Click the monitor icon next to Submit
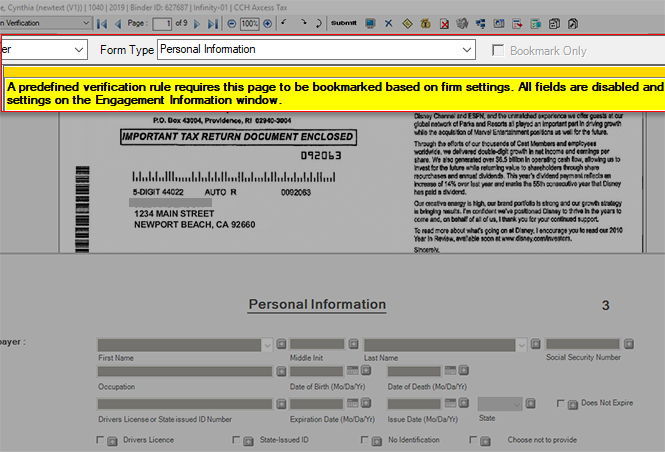 coord(370,23)
